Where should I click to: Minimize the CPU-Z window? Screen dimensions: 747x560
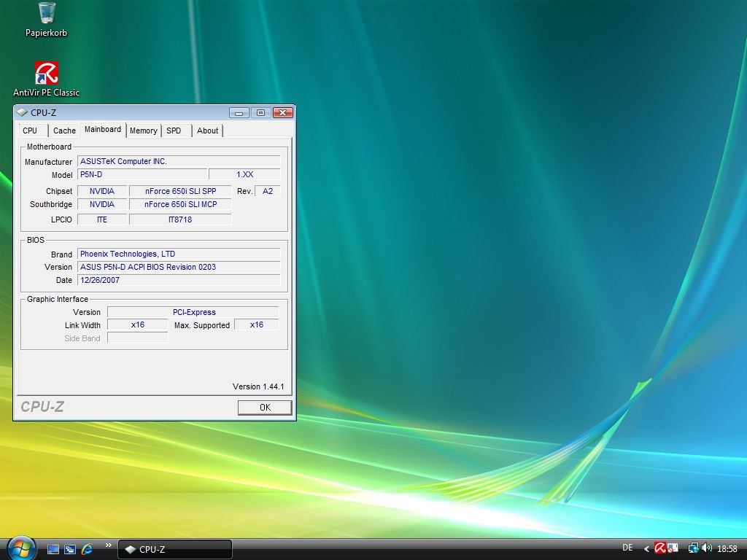239,113
